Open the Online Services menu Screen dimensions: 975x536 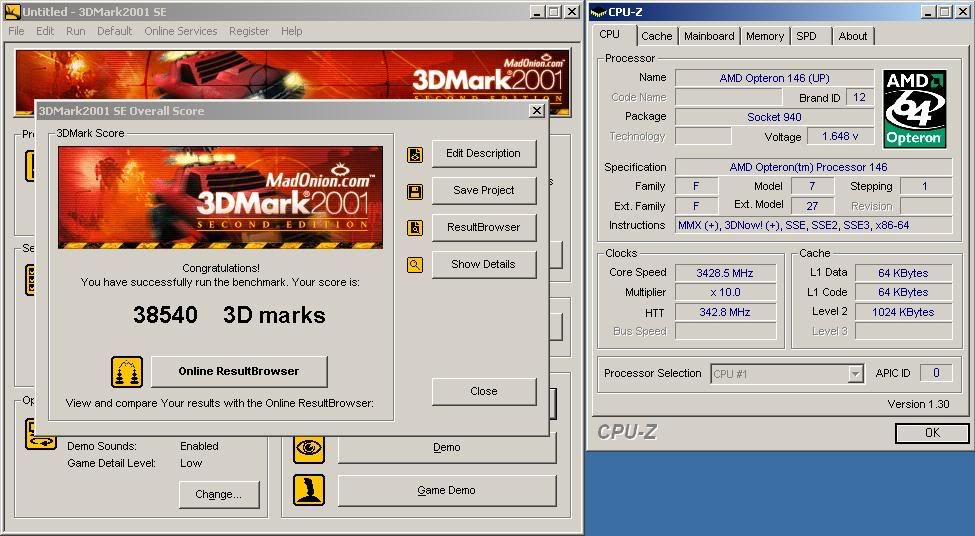[181, 31]
